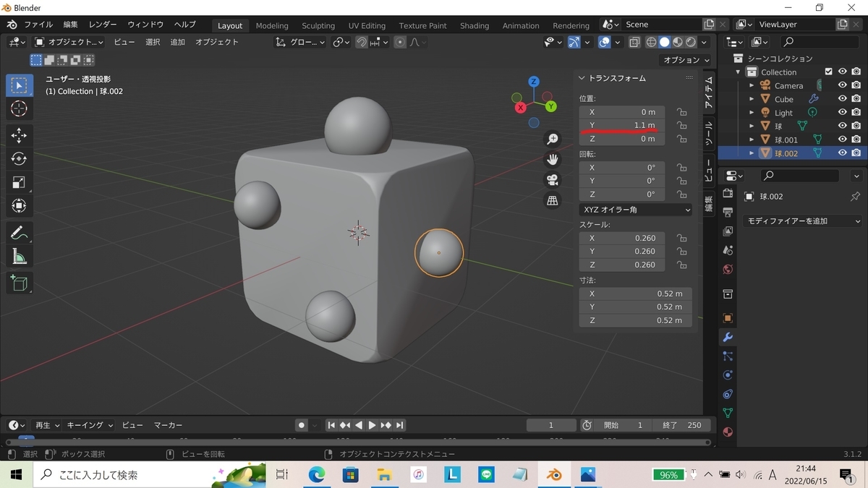Switch to the Sculpting workspace tab
This screenshot has height=488, width=868.
pyautogui.click(x=318, y=25)
